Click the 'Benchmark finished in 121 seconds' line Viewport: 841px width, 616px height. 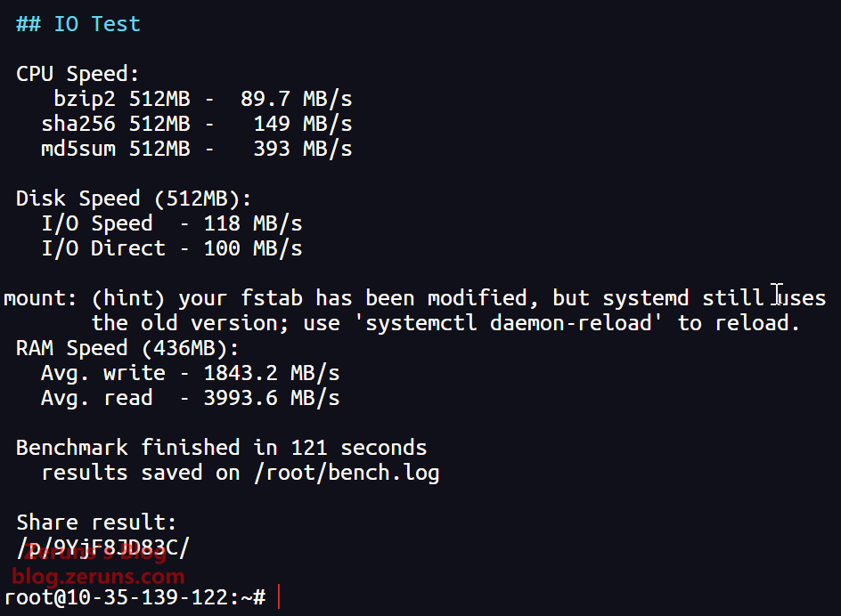pos(221,448)
